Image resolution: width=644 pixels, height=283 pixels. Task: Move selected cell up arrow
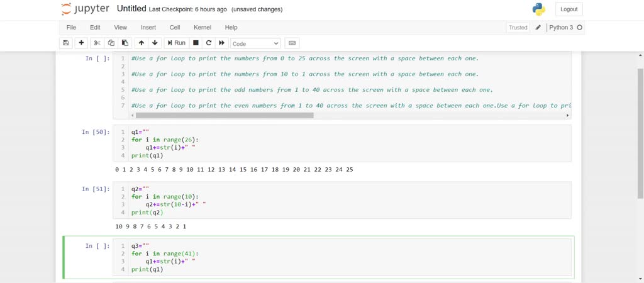pyautogui.click(x=142, y=43)
